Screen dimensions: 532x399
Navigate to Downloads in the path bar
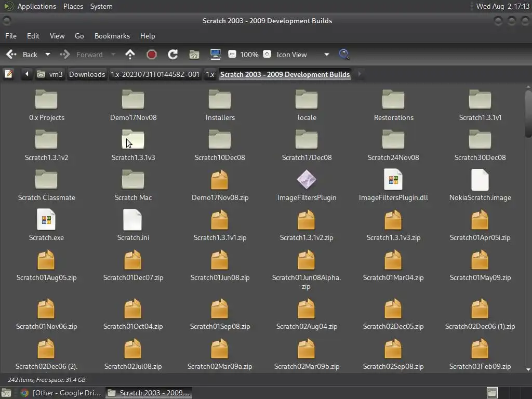coord(87,74)
